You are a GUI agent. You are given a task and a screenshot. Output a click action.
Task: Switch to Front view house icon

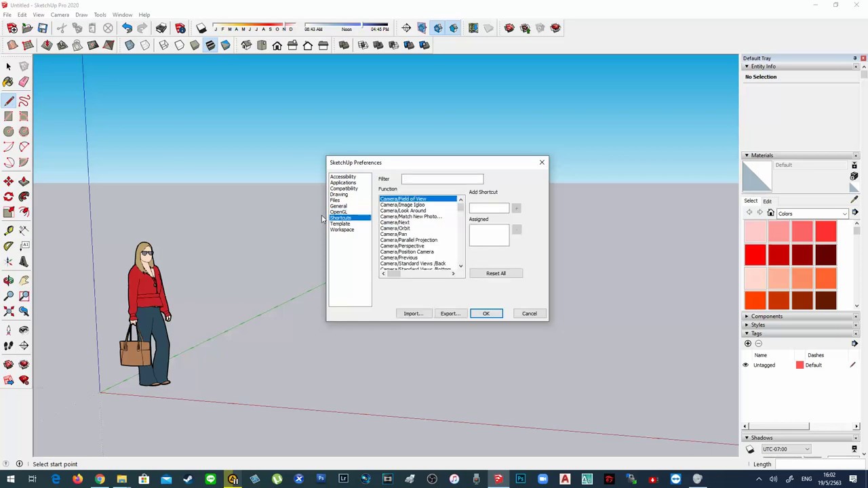pyautogui.click(x=277, y=45)
